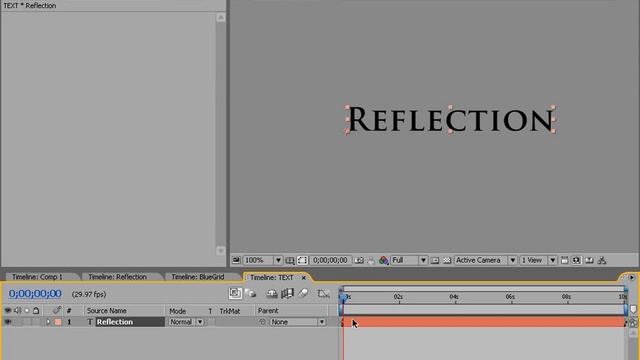The image size is (640, 360).
Task: Toggle title/action safe grid icon
Action: [290, 260]
